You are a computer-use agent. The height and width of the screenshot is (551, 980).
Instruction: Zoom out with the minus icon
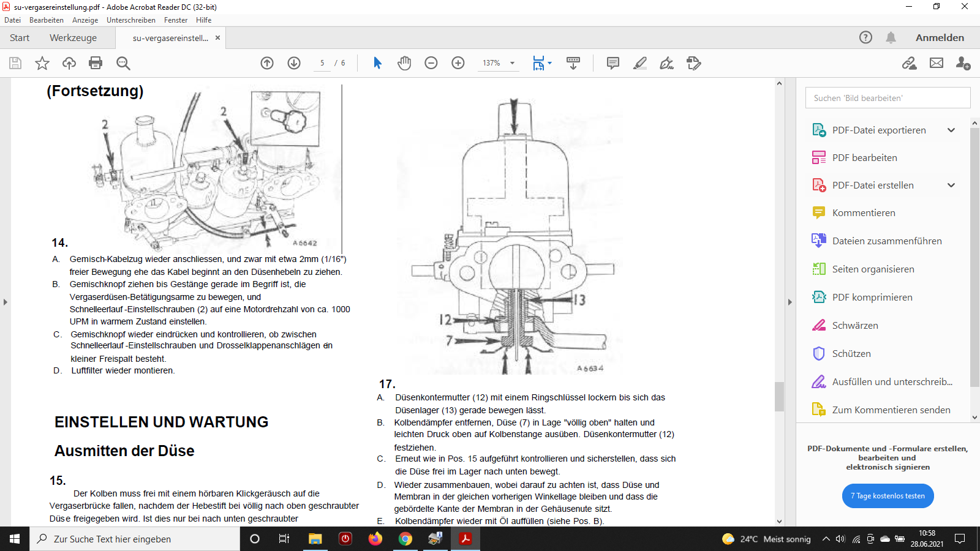431,63
